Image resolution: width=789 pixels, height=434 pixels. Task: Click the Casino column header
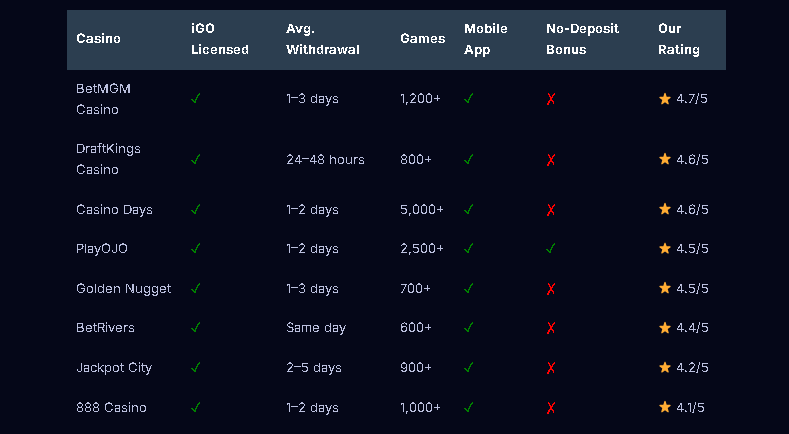pos(98,39)
